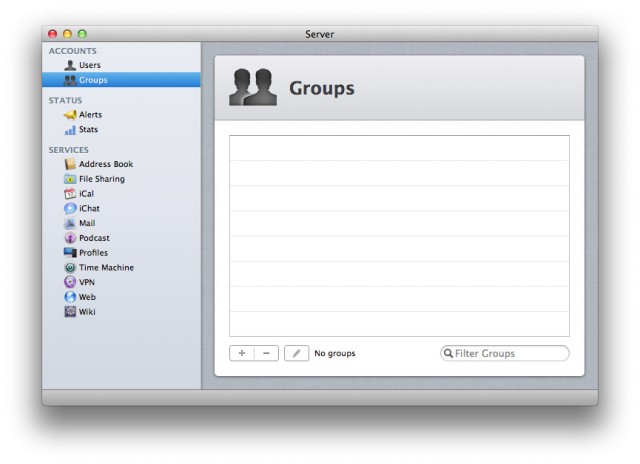Edit group with the pencil button
The image size is (640, 464).
point(296,353)
